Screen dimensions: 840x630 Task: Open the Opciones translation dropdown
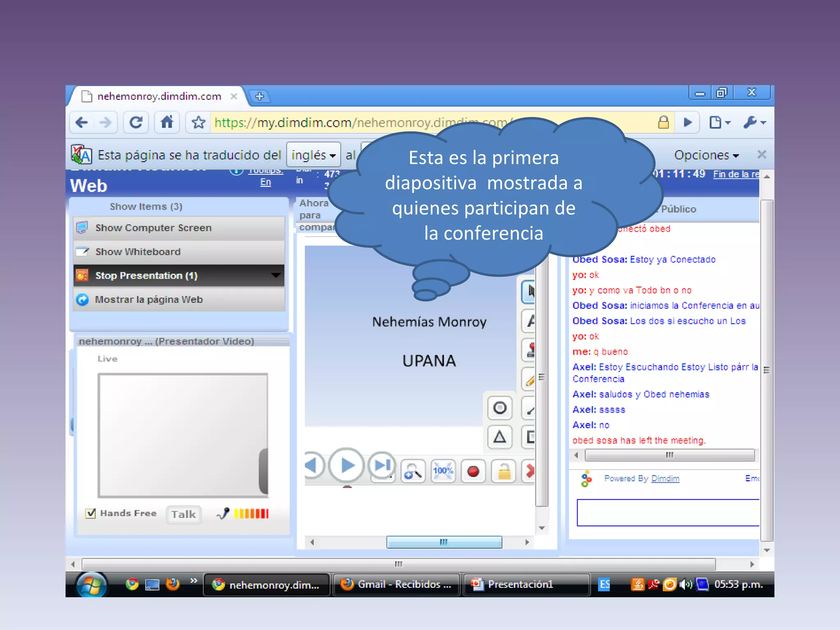tap(706, 155)
